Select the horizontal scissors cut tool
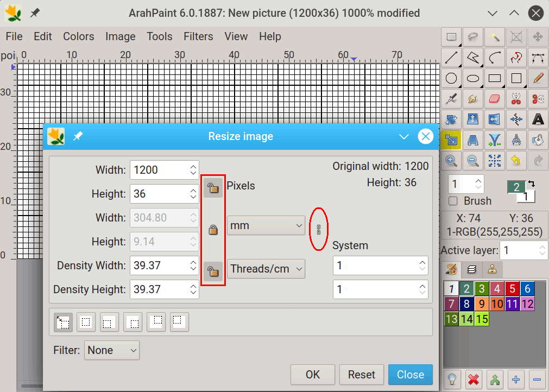 point(538,99)
